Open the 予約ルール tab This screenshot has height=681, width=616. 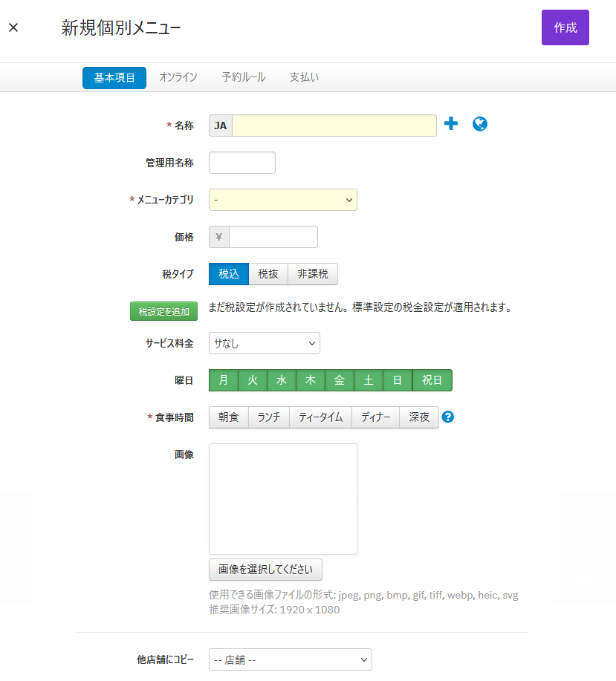244,77
